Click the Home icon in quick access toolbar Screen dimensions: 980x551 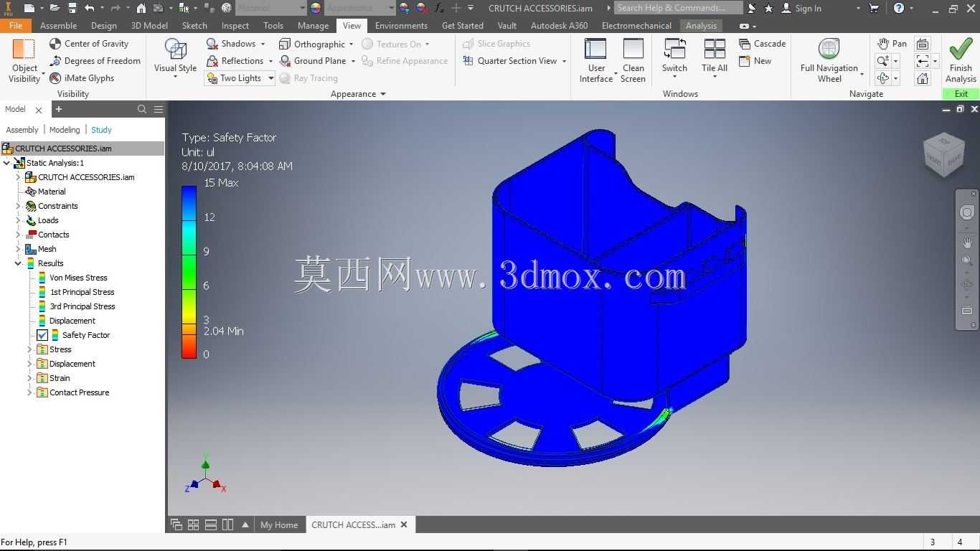click(141, 8)
